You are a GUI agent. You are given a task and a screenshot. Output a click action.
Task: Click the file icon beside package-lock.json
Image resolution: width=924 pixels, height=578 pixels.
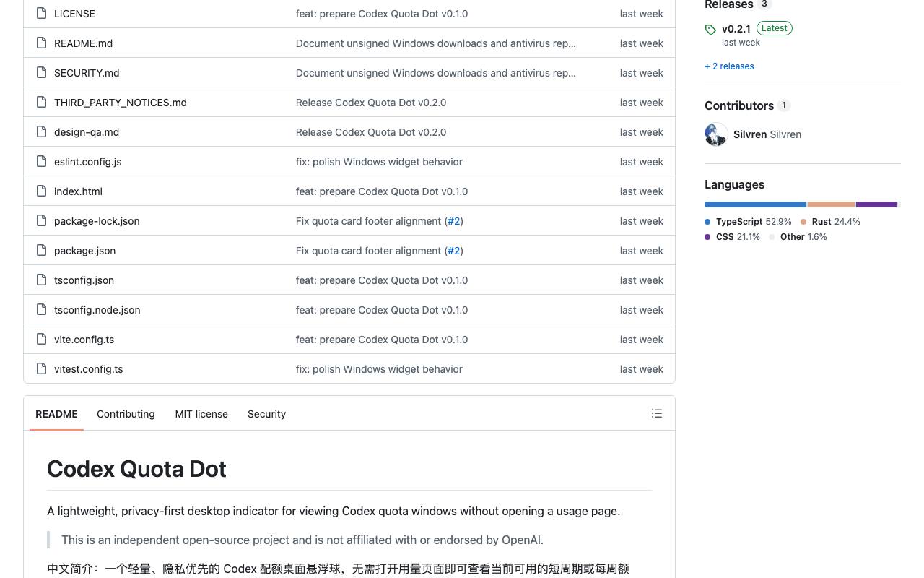[x=41, y=221]
